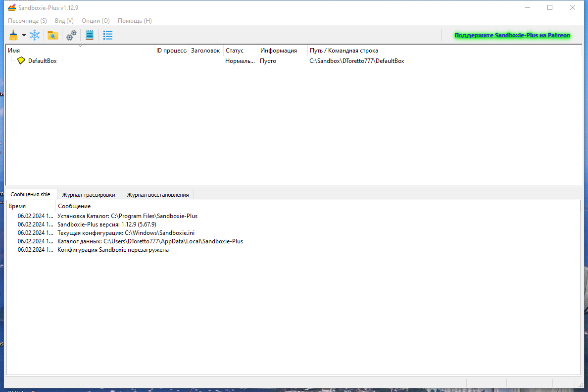Sort by Заголовок column header

pyautogui.click(x=206, y=51)
